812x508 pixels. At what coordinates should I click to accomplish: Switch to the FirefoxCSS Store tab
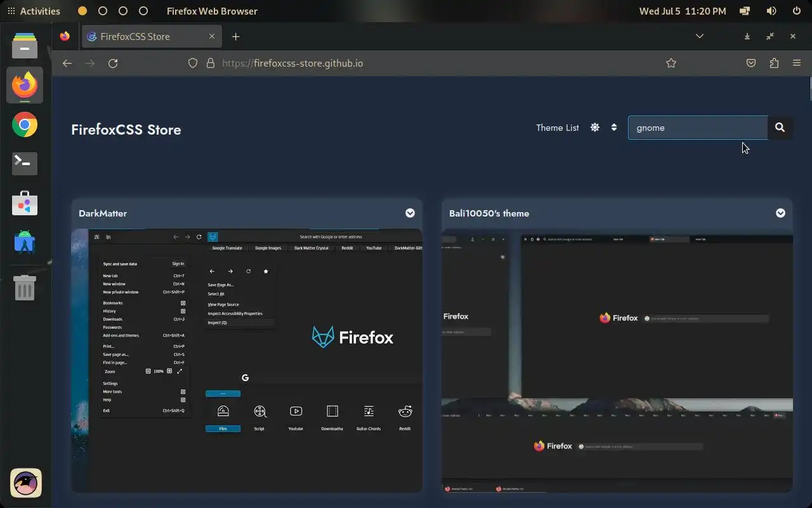tap(152, 36)
